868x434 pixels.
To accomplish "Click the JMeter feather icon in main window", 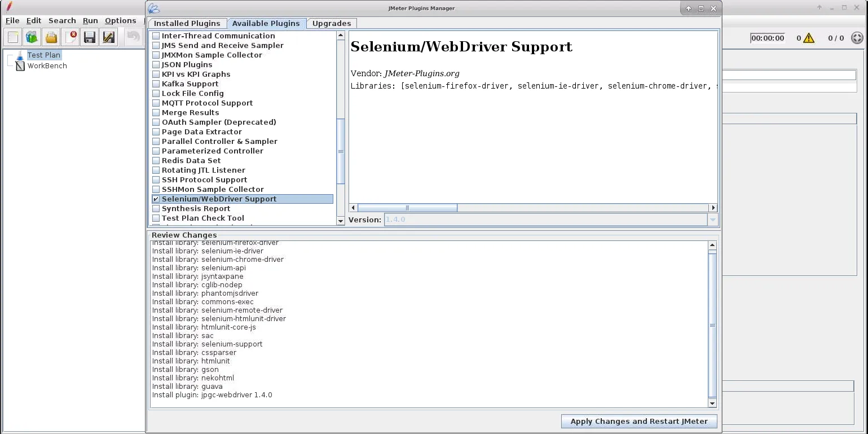I will coord(9,7).
